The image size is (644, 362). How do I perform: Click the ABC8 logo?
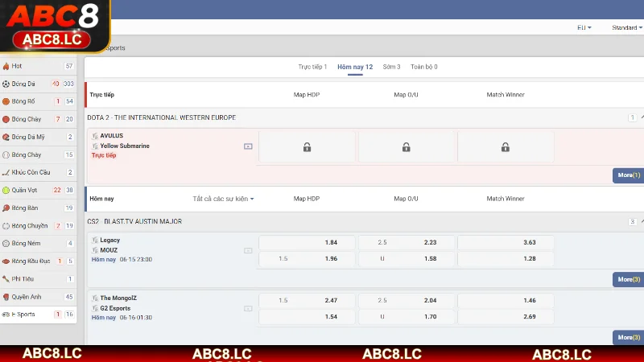(x=53, y=26)
